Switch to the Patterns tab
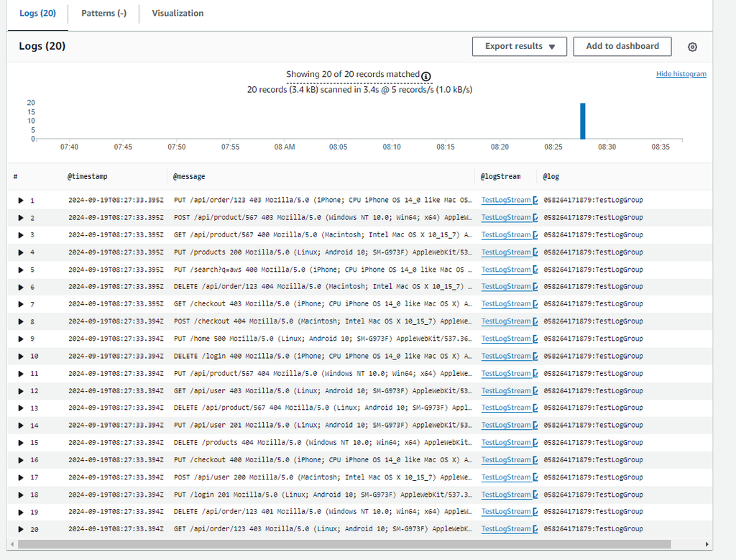The height and width of the screenshot is (560, 736). (x=103, y=13)
